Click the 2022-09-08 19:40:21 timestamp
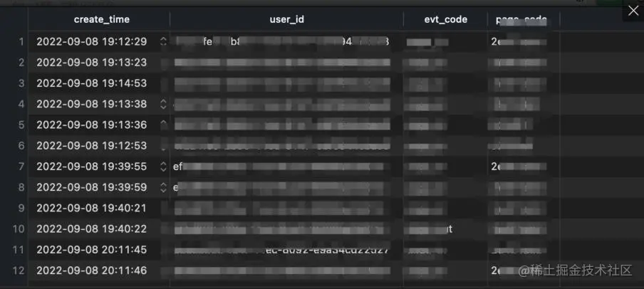The height and width of the screenshot is (289, 644). click(92, 208)
